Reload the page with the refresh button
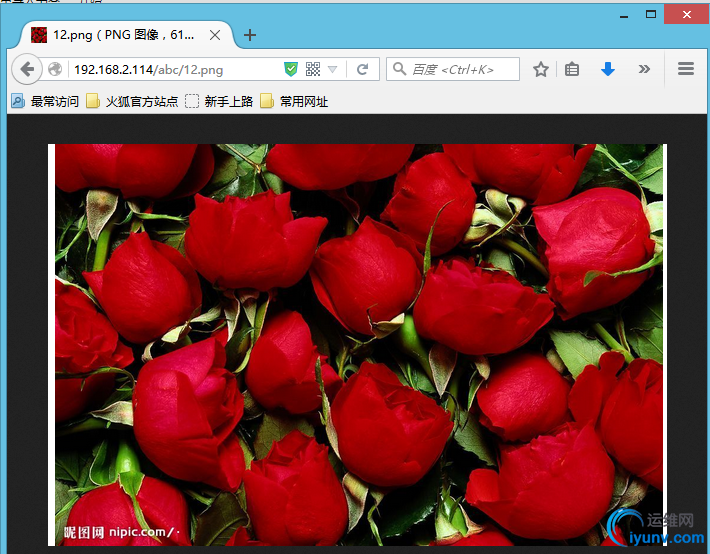Image resolution: width=710 pixels, height=554 pixels. [x=362, y=69]
